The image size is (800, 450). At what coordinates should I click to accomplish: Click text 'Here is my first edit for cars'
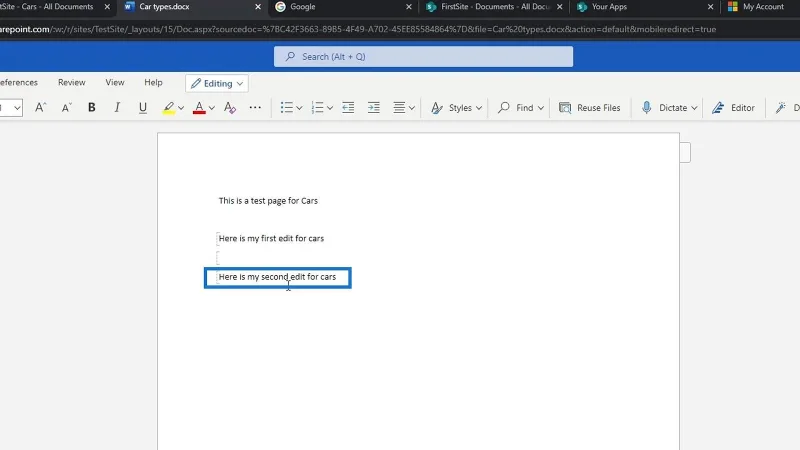coord(271,238)
